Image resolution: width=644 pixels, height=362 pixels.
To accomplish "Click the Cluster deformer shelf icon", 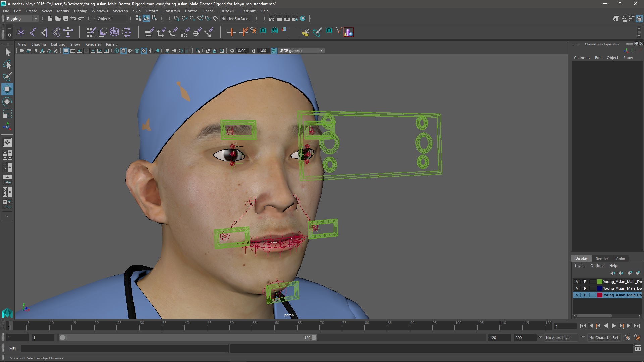I will point(126,32).
